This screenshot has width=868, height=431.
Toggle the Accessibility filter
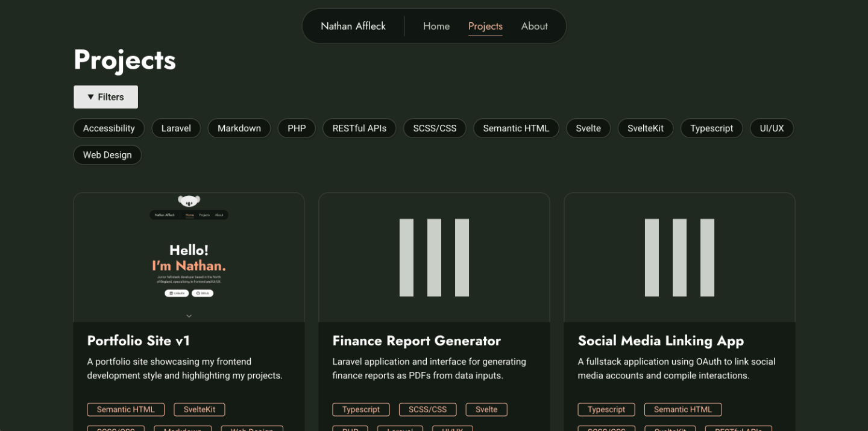coord(108,128)
